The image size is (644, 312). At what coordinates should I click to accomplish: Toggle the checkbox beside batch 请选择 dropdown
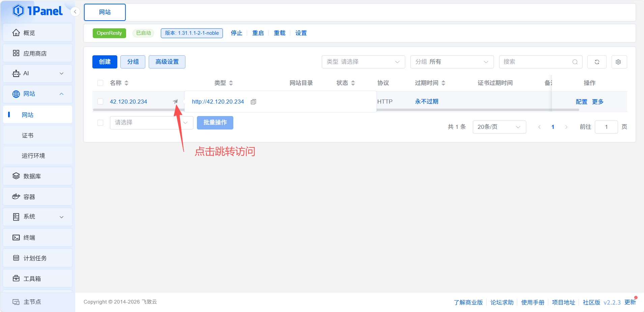tap(100, 123)
